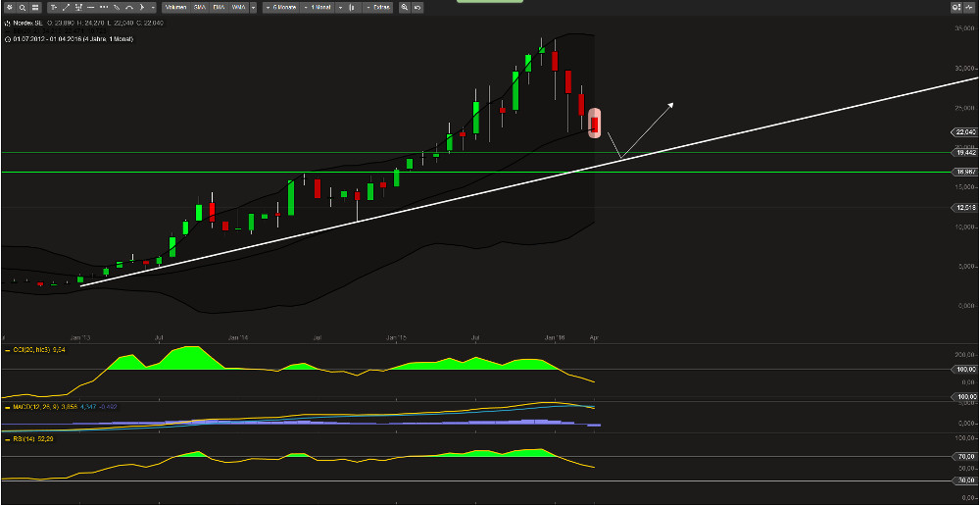This screenshot has width=980, height=505.
Task: Click the 19,442 horizontal line price tag
Action: point(965,153)
